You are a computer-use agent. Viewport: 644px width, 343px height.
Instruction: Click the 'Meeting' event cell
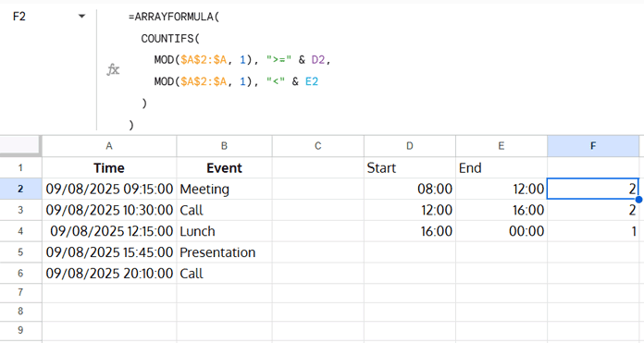(x=224, y=189)
